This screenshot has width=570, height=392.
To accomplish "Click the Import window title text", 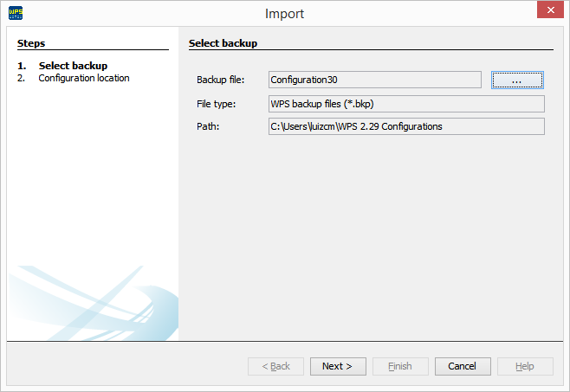I will (x=285, y=14).
